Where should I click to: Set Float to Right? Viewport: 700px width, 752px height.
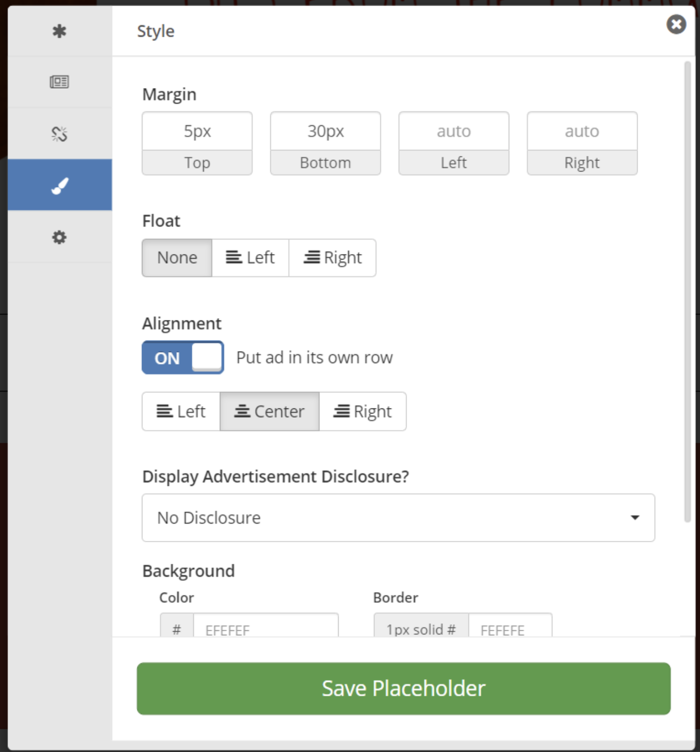[332, 258]
